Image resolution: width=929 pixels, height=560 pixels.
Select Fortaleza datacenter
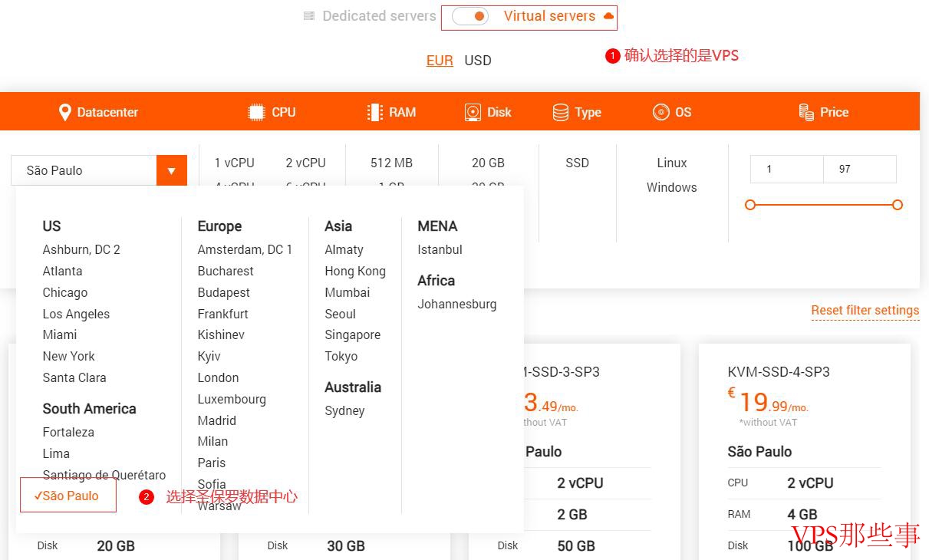coord(68,432)
